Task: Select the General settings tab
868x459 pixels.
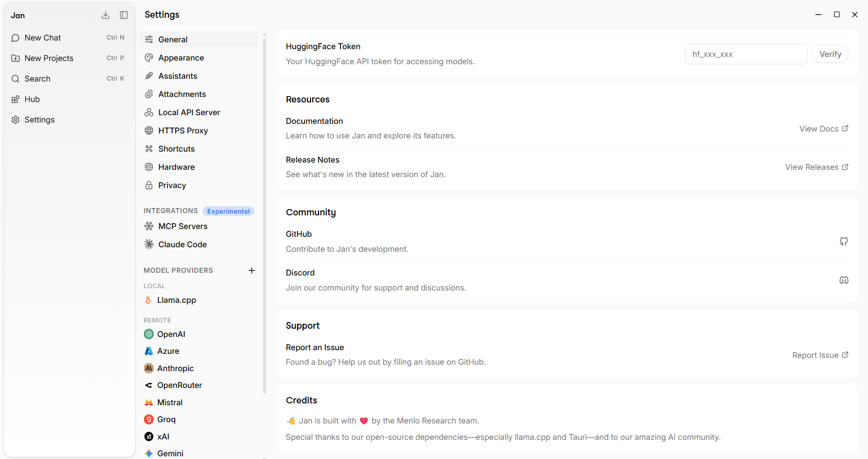Action: [x=199, y=40]
